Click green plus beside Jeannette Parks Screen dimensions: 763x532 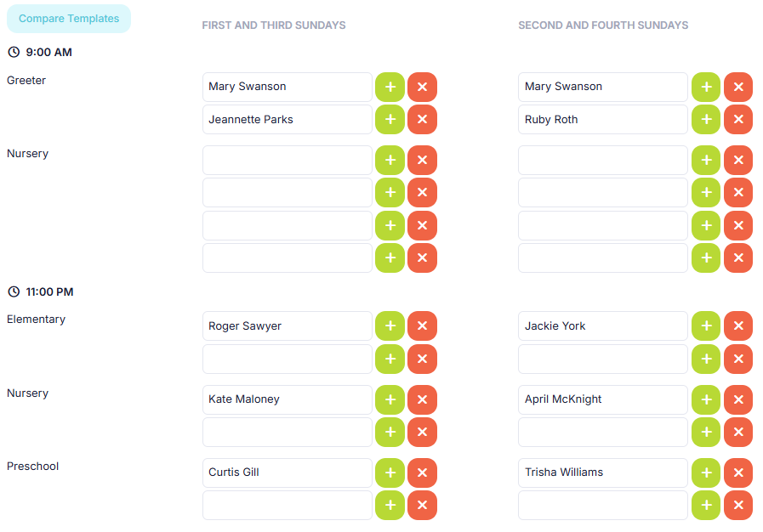coord(390,120)
